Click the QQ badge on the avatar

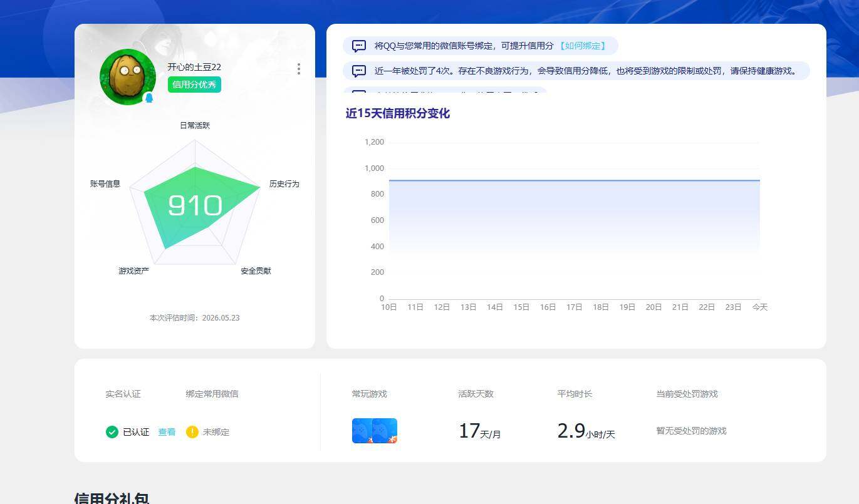[x=149, y=98]
